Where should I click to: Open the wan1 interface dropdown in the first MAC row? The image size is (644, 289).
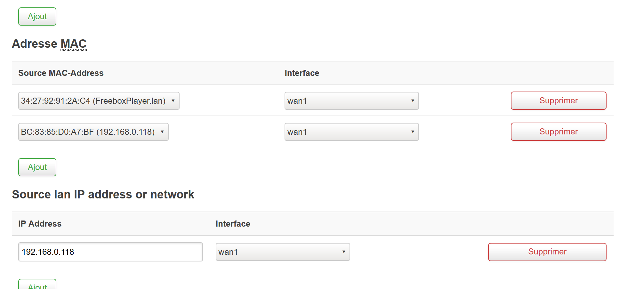click(x=351, y=100)
